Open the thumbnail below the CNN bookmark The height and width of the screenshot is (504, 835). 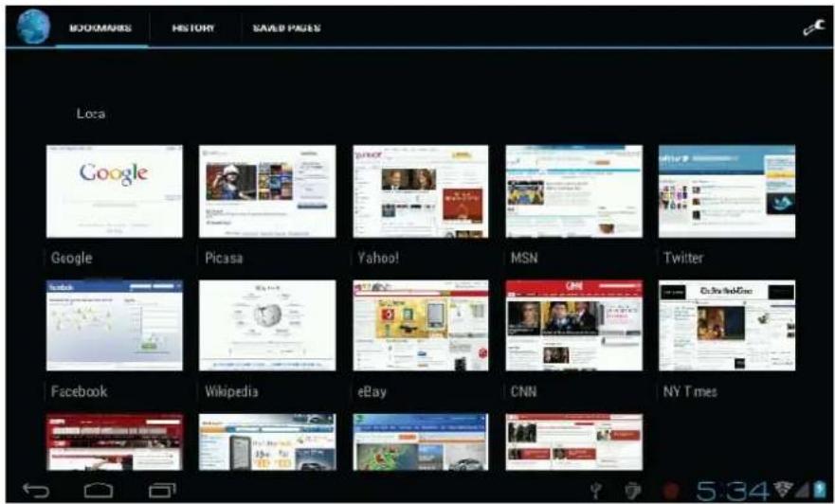[x=574, y=442]
